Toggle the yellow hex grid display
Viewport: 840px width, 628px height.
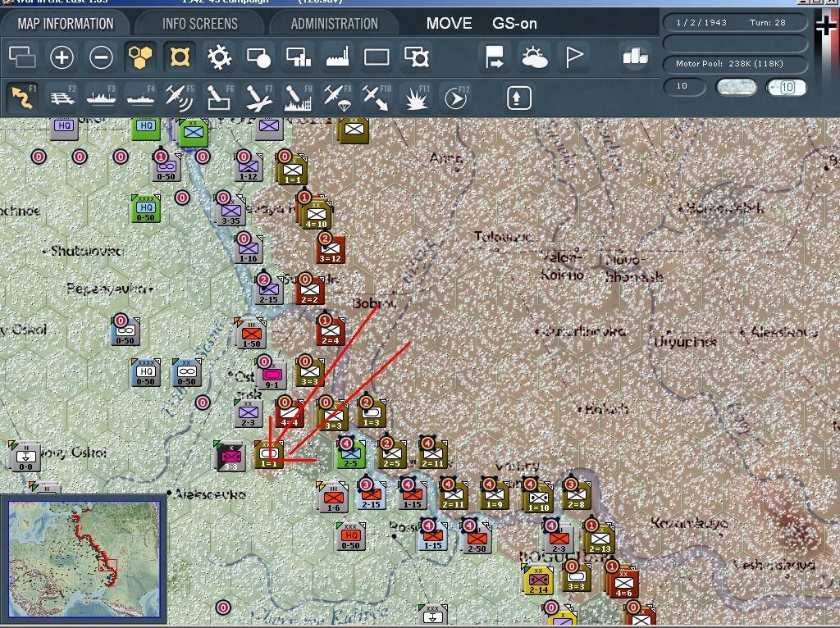[x=139, y=57]
